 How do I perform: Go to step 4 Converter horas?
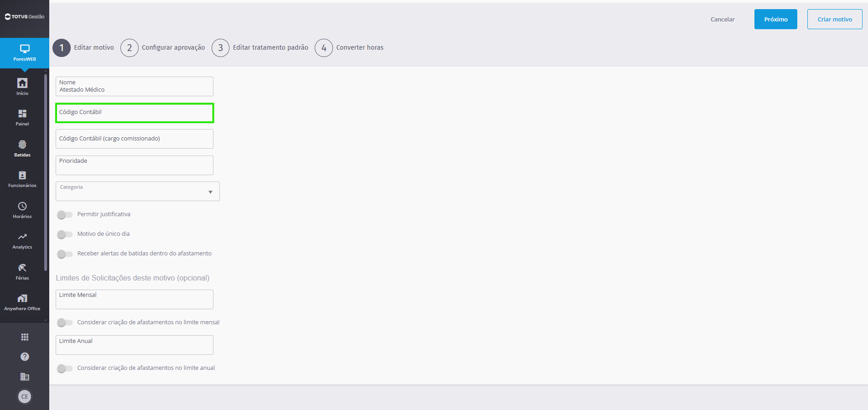point(349,47)
